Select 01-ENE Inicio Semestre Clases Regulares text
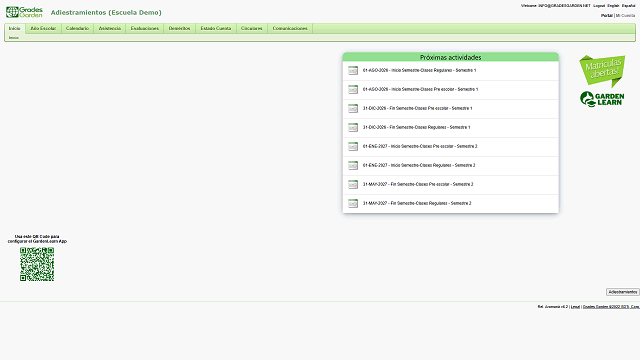 (x=419, y=165)
